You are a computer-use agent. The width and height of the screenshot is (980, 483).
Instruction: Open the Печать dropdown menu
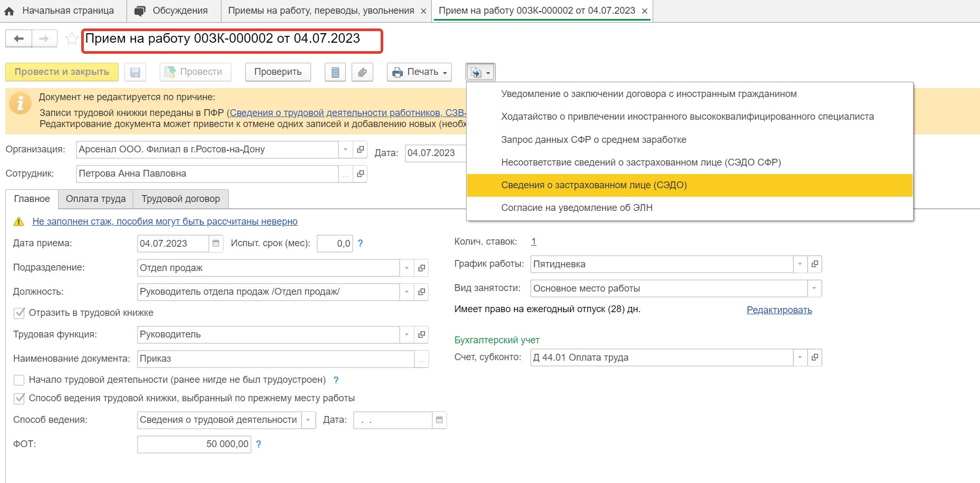(419, 72)
